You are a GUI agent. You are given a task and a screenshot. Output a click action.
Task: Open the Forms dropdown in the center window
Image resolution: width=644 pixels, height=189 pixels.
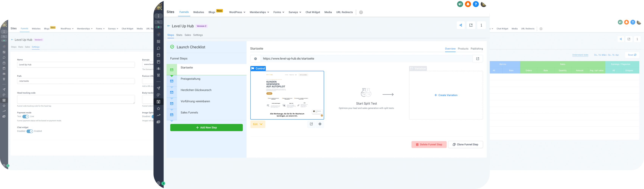tap(279, 12)
